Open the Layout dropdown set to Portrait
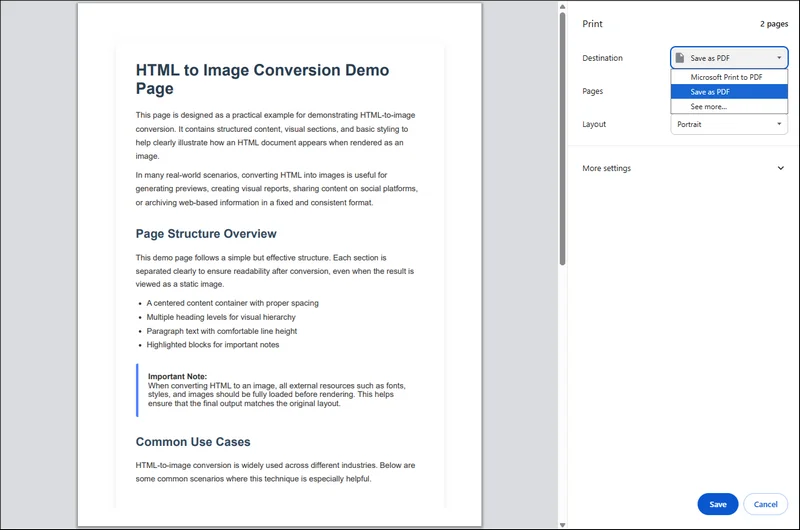 729,124
